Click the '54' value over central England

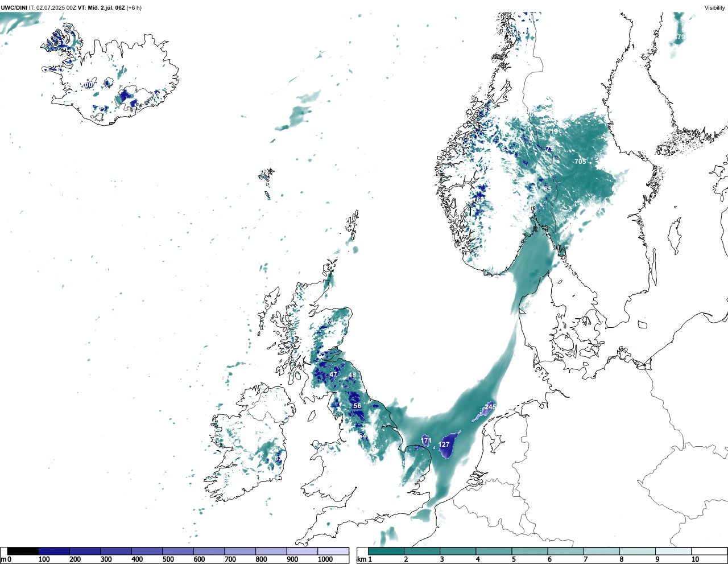[363, 436]
